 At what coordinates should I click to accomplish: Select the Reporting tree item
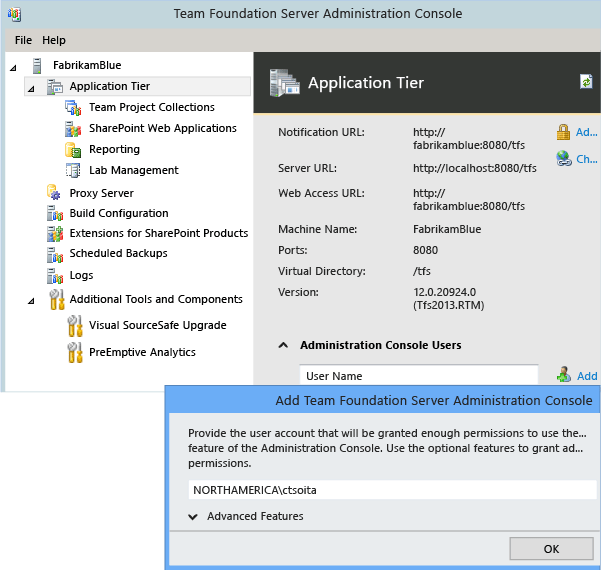(x=114, y=149)
